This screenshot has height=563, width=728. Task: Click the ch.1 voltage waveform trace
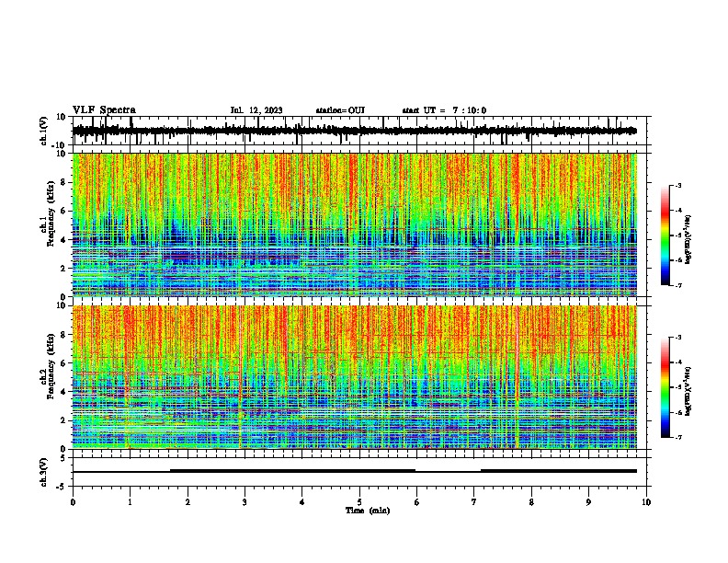click(x=354, y=131)
